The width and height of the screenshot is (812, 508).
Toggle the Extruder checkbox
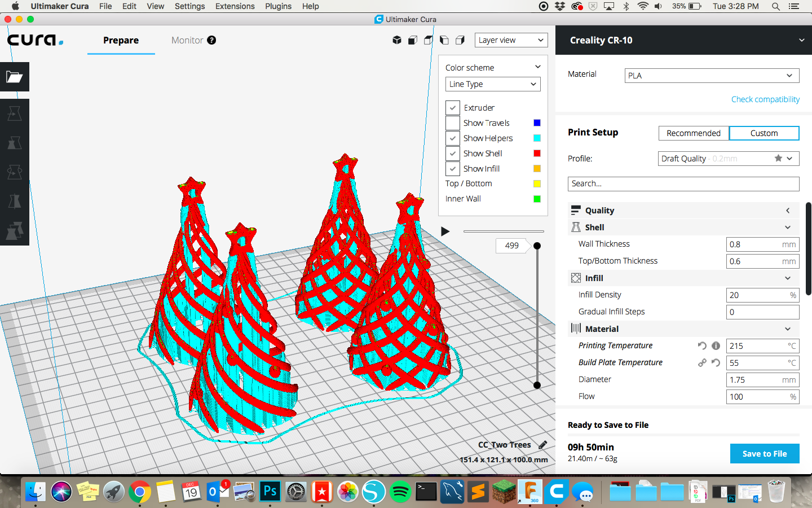tap(453, 107)
